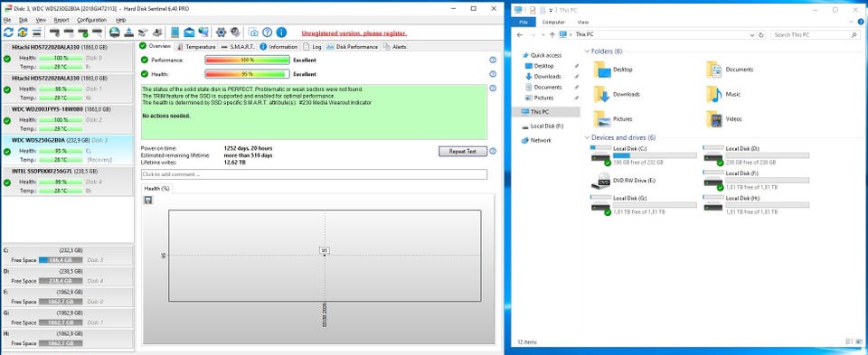This screenshot has height=355, width=868.
Task: Click the camera screenshot icon in toolbar
Action: coord(253,33)
